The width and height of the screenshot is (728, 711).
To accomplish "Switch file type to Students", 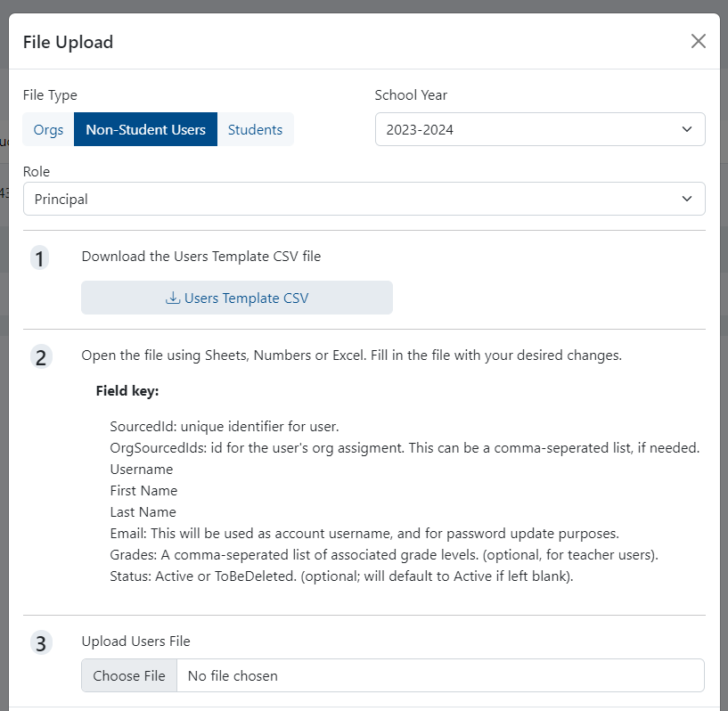I will [x=255, y=129].
